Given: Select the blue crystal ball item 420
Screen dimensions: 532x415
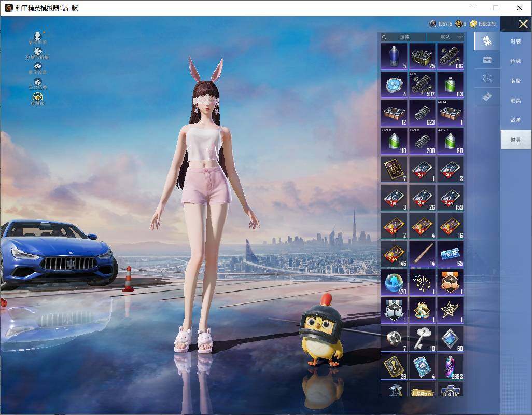Looking at the screenshot, I should tap(394, 282).
